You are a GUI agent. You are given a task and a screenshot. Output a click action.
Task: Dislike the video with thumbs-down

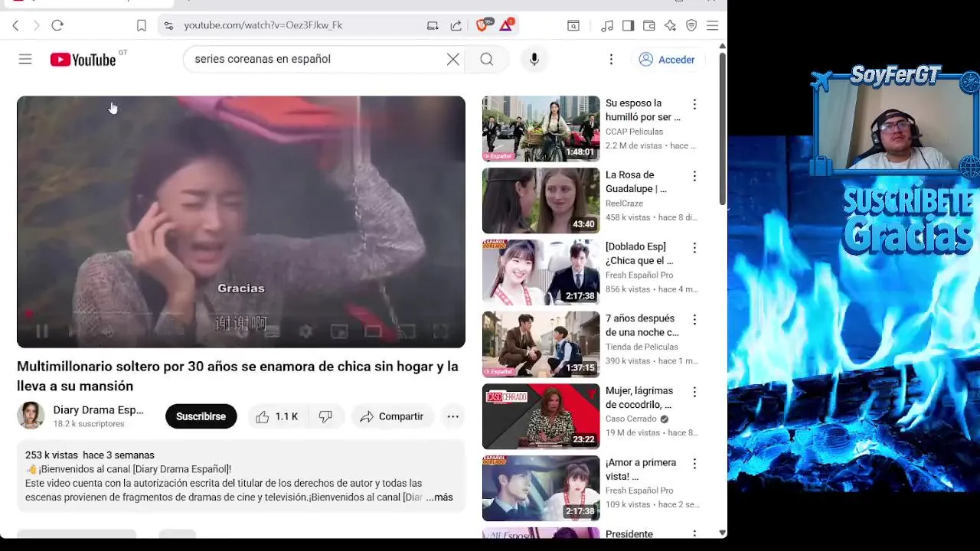(325, 416)
